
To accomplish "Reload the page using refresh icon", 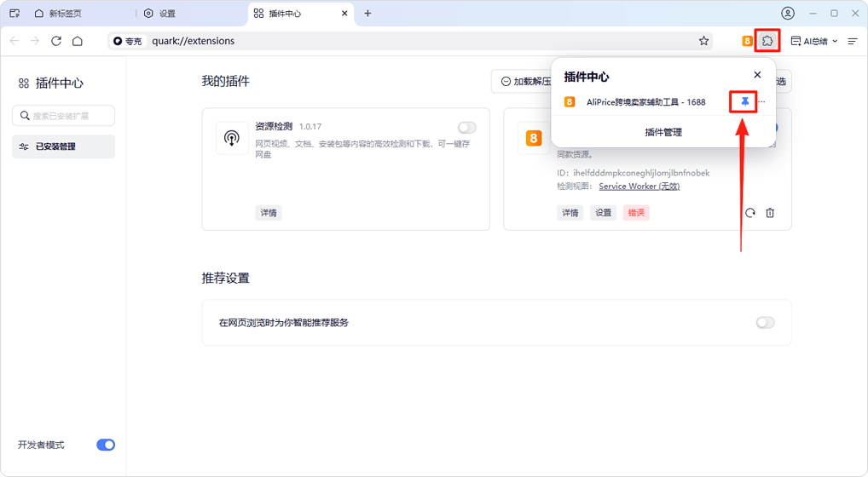I will tap(56, 41).
